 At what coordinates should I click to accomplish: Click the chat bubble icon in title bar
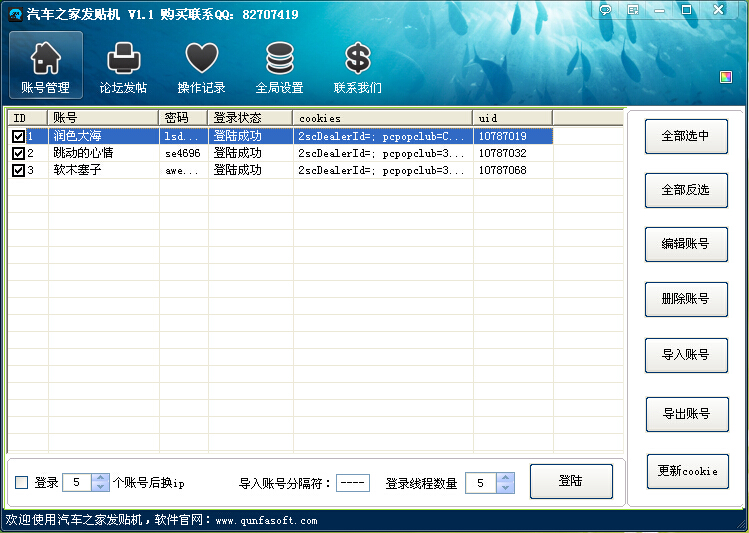(605, 10)
